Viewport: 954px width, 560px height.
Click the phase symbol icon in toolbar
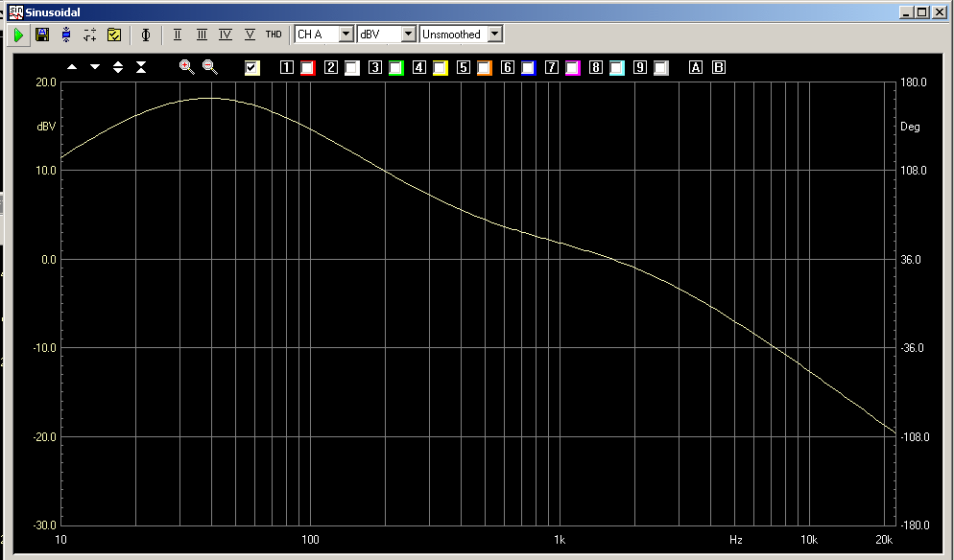pyautogui.click(x=146, y=35)
